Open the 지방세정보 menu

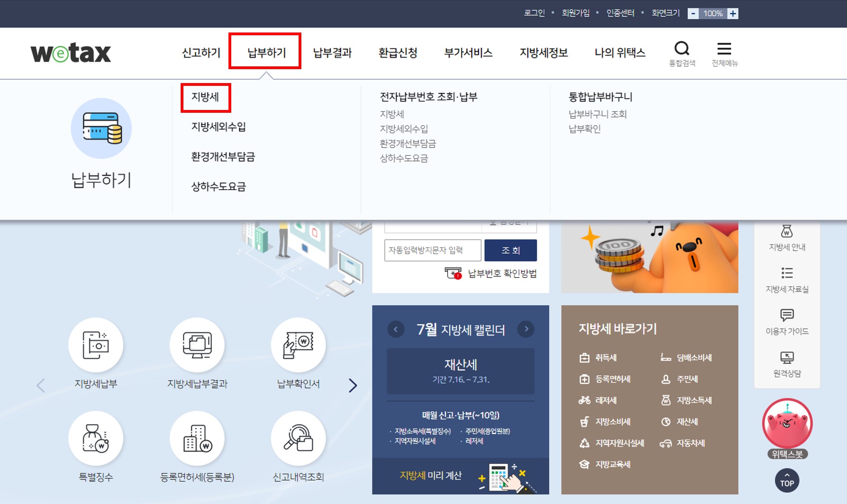tap(544, 53)
